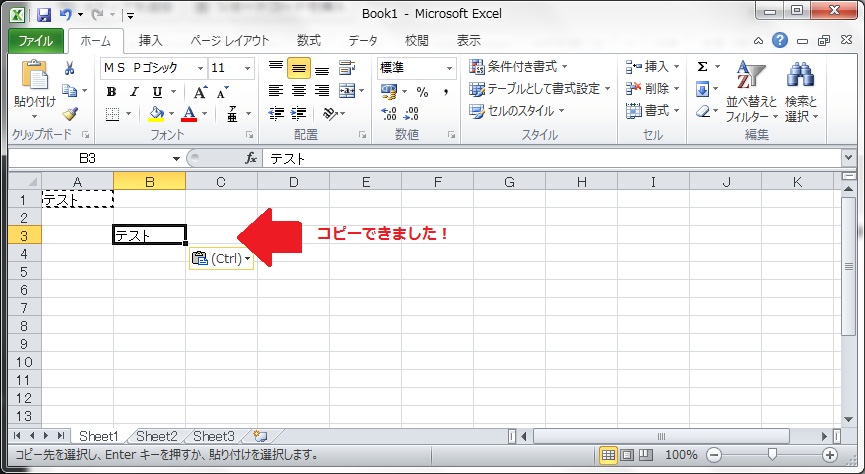
Task: Click column D header
Action: (x=293, y=182)
